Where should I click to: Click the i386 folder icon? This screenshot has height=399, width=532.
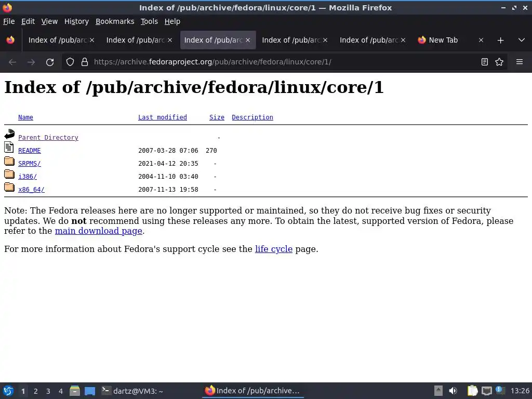click(9, 174)
